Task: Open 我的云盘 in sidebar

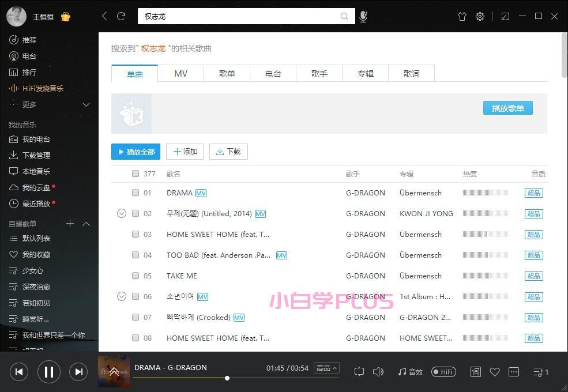Action: pos(29,188)
